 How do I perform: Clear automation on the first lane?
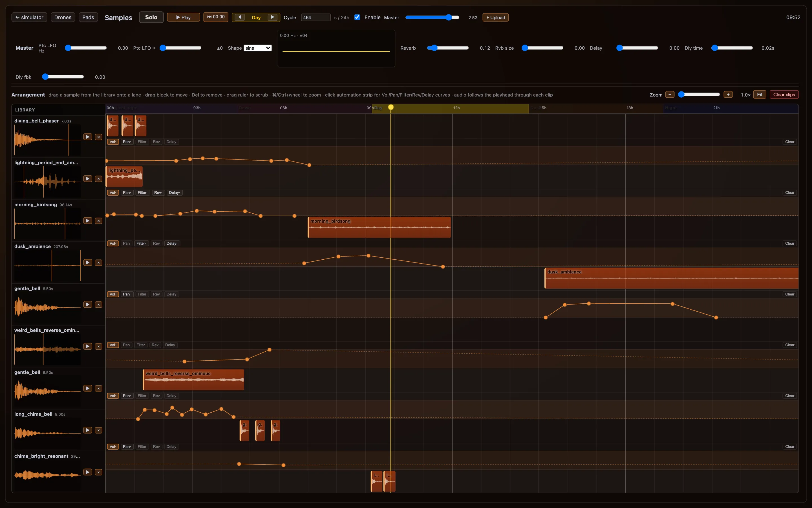pyautogui.click(x=789, y=142)
